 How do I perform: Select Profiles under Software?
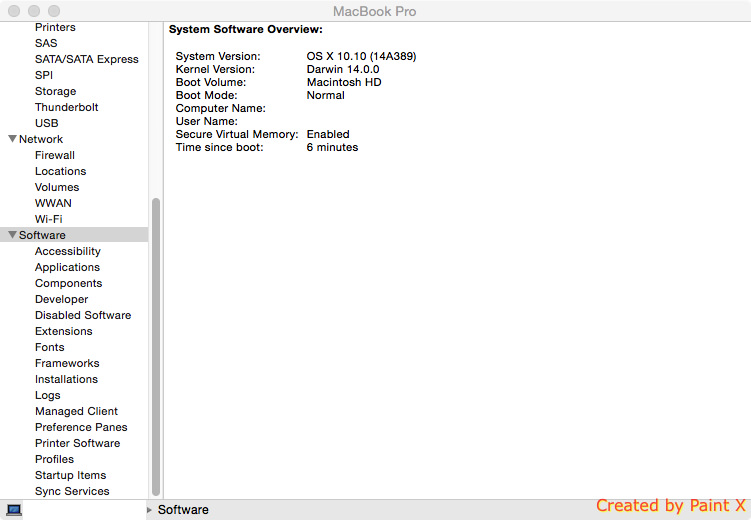click(x=54, y=459)
